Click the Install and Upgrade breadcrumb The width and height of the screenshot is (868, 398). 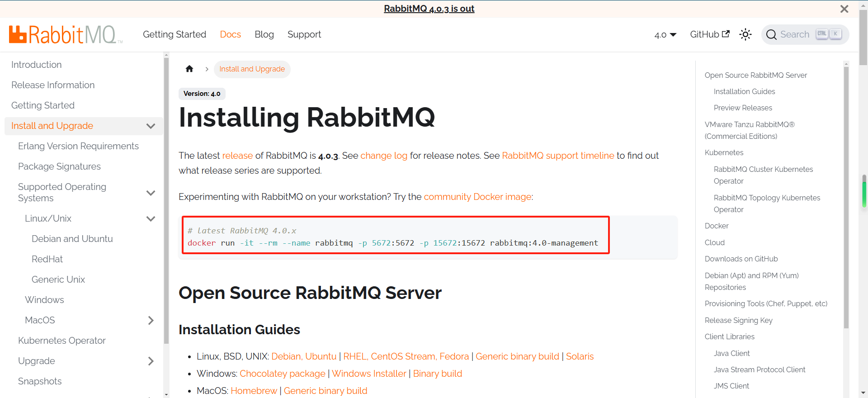point(252,69)
